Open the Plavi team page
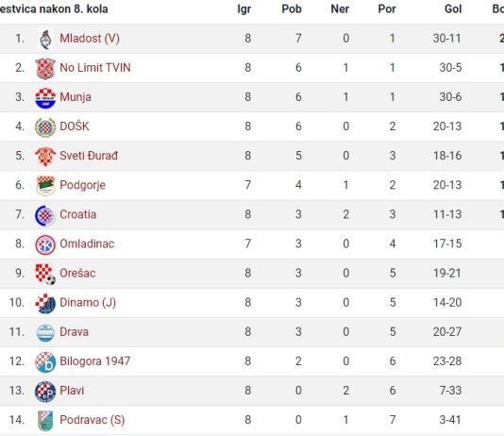This screenshot has height=436, width=504. 72,391
